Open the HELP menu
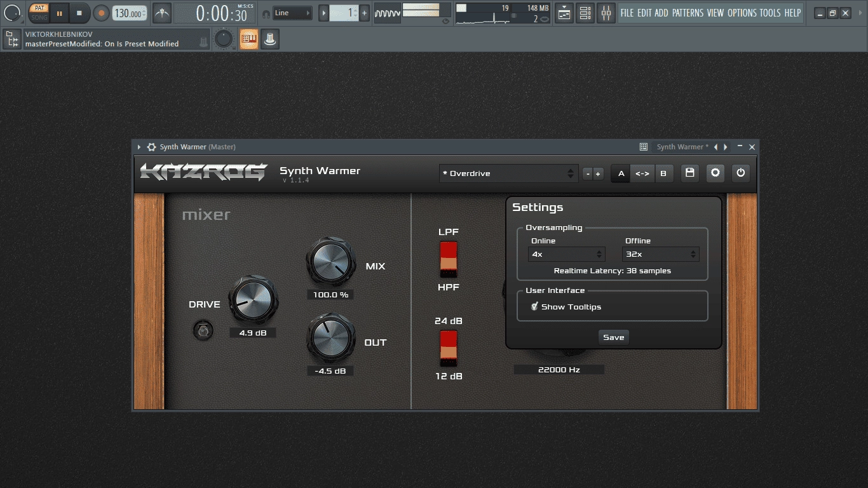 click(x=792, y=13)
